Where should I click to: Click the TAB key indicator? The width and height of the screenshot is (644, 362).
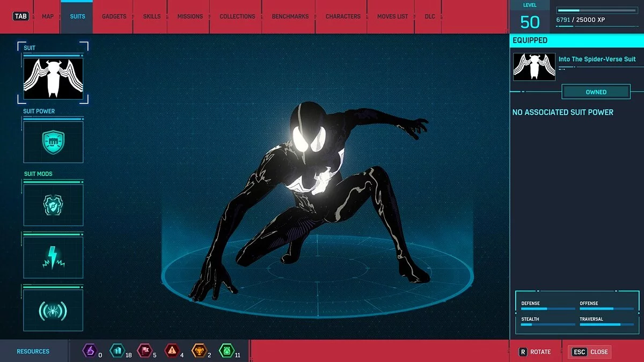pyautogui.click(x=21, y=16)
